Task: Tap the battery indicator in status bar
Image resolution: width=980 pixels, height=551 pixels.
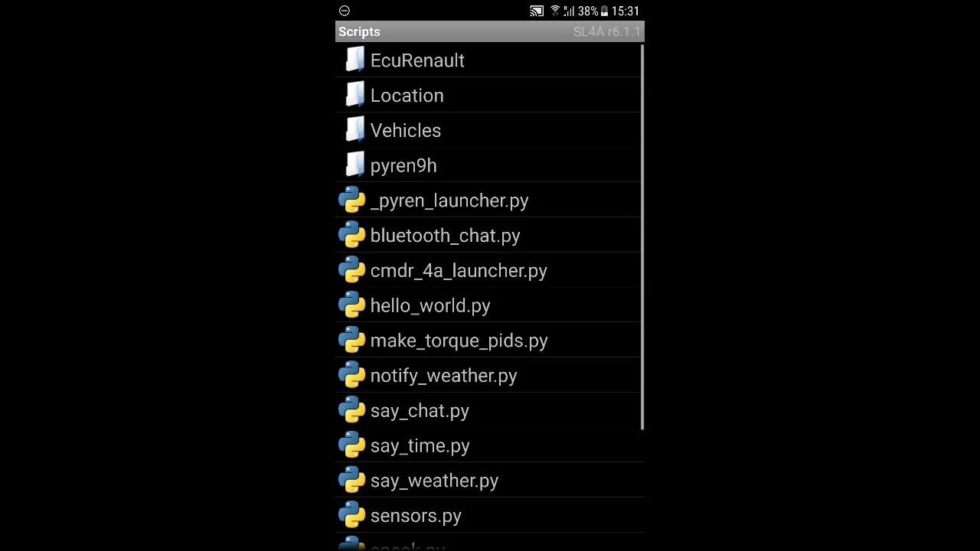Action: click(604, 11)
